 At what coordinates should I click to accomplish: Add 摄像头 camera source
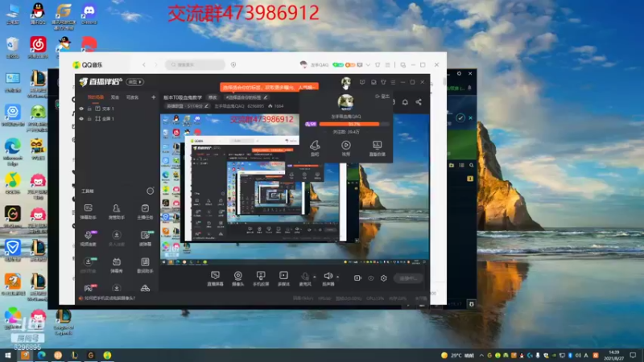click(237, 278)
